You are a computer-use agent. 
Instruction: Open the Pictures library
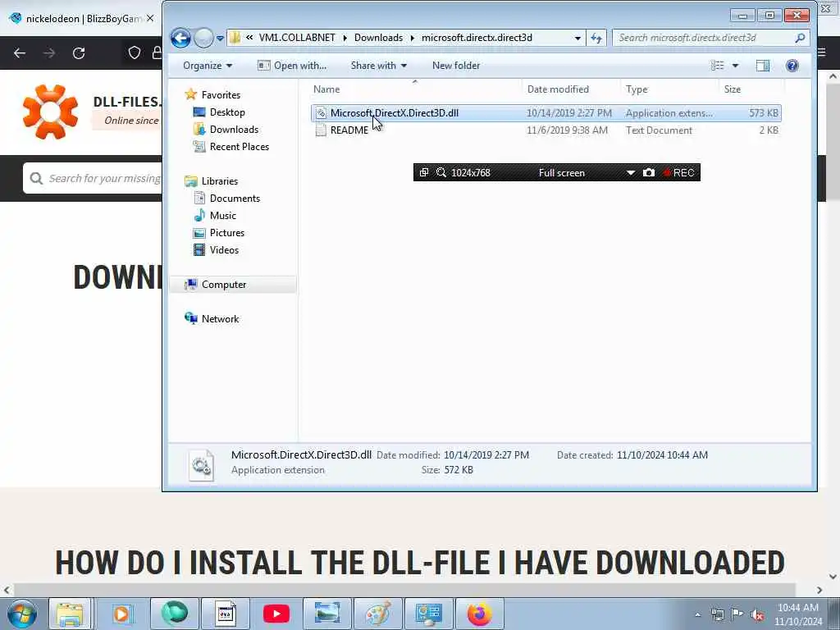(226, 232)
